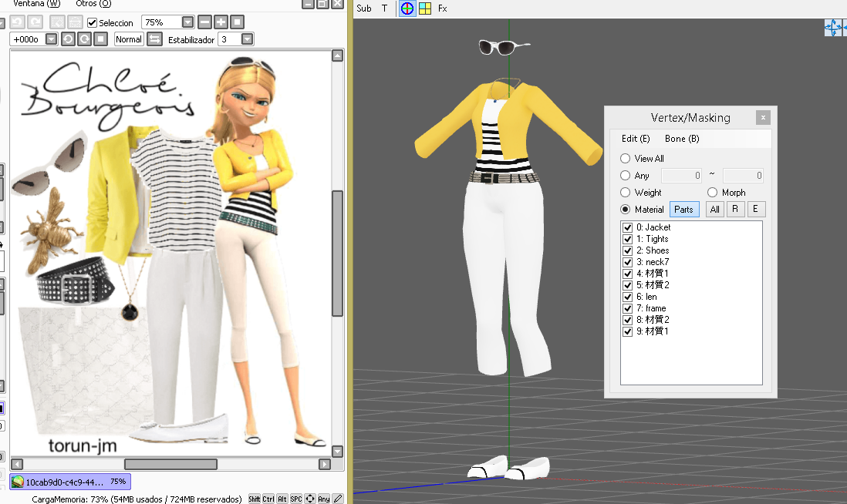Click the canvas vertical scrollbar thumb
Image resolution: width=847 pixels, height=504 pixels.
[x=338, y=253]
